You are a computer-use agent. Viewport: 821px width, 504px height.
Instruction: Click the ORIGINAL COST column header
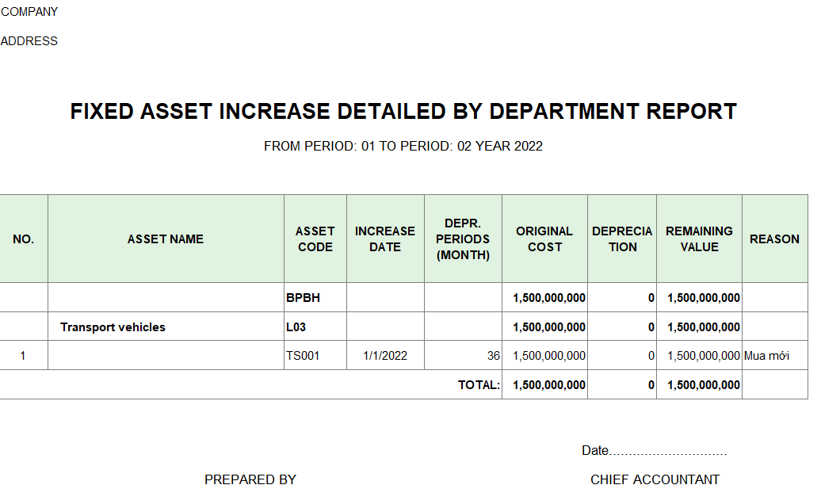click(544, 239)
